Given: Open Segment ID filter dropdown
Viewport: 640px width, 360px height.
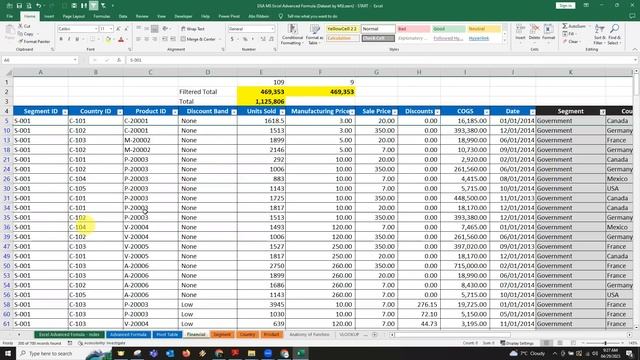Looking at the screenshot, I should [65, 112].
